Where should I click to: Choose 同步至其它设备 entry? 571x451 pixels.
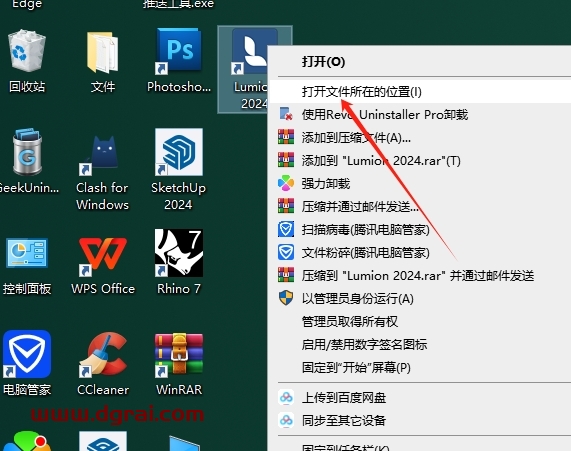[x=419, y=421]
